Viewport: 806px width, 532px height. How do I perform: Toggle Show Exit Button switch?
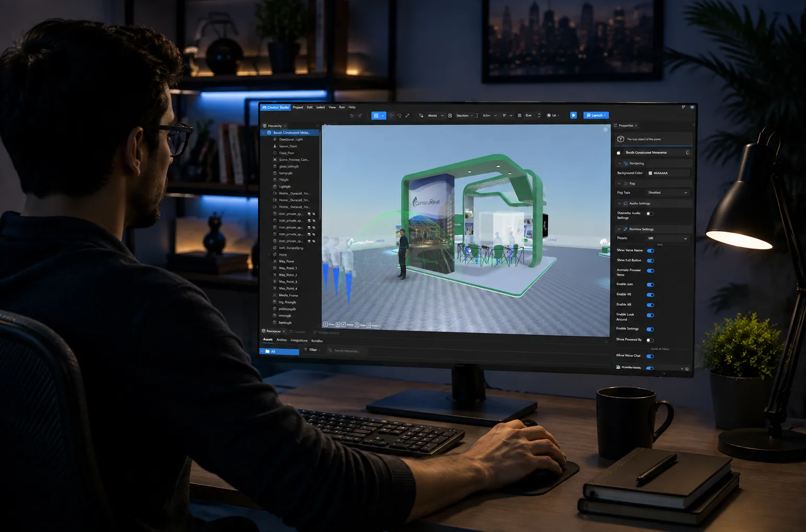point(650,261)
